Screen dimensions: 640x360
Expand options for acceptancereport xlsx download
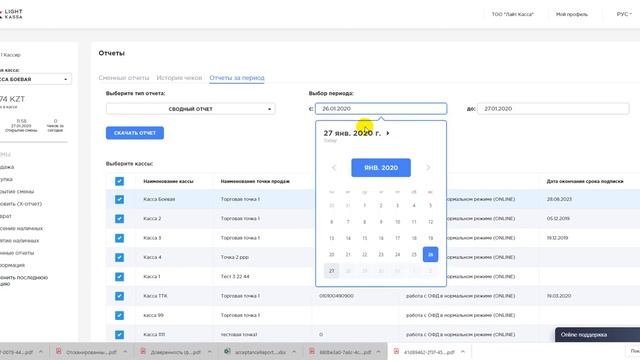(294, 352)
